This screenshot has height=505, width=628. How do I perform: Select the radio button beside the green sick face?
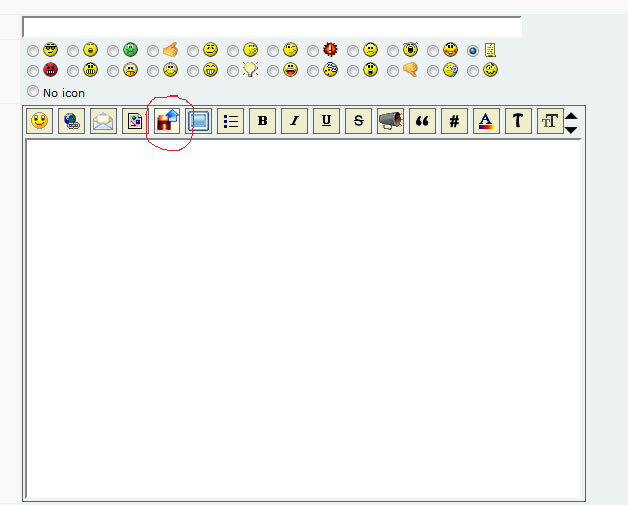click(113, 51)
